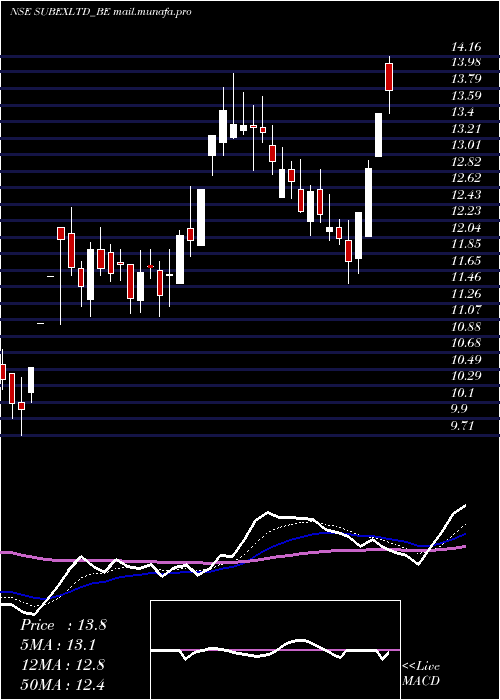This screenshot has width=500, height=700.
Task: Click the 11.65 price axis label
Action: coord(467,261)
